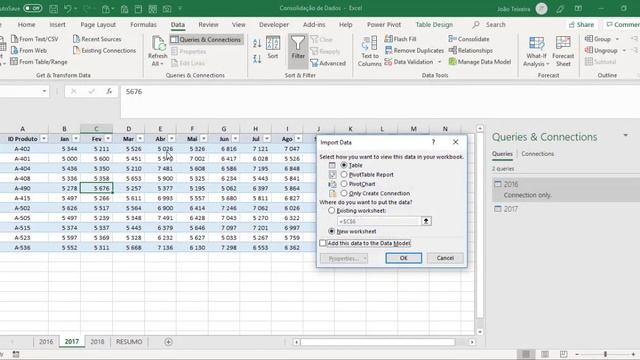Click the Search box in ribbon

coord(489,25)
